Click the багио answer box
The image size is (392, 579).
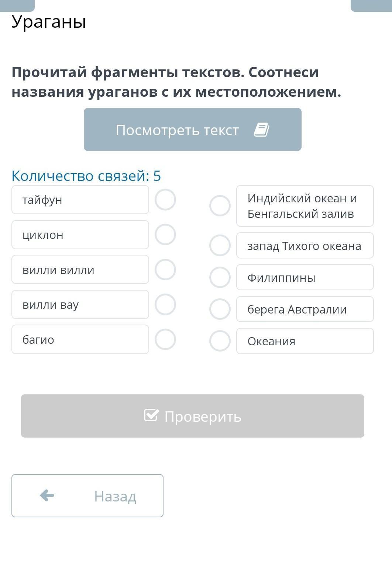tap(80, 339)
